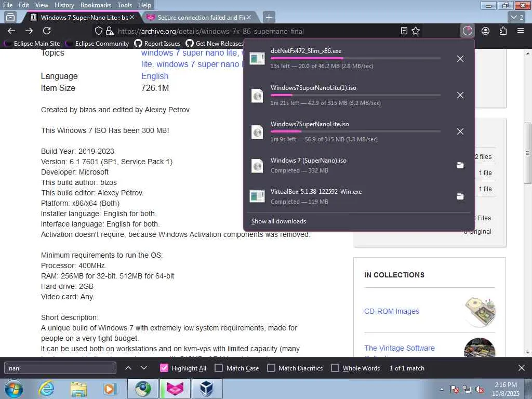The height and width of the screenshot is (399, 532).
Task: Click Windows7SuperNanoLite.iso progress bar
Action: (355, 131)
